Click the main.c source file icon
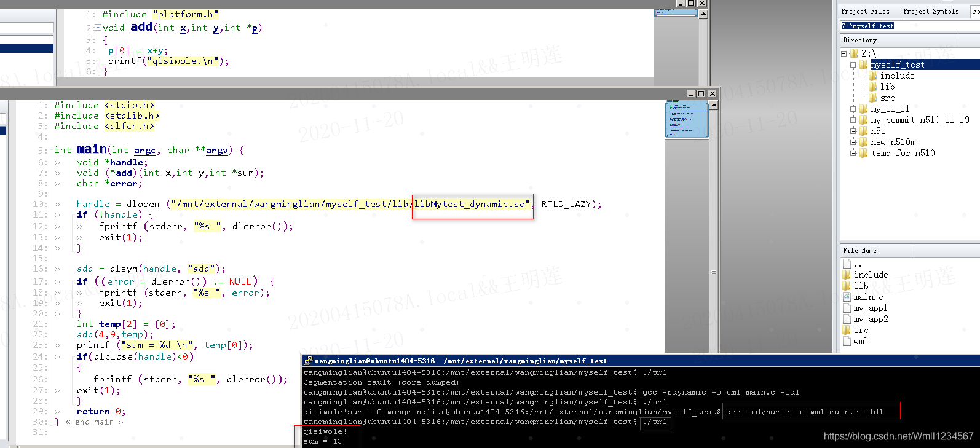Viewport: 980px width, 448px height. click(x=847, y=297)
